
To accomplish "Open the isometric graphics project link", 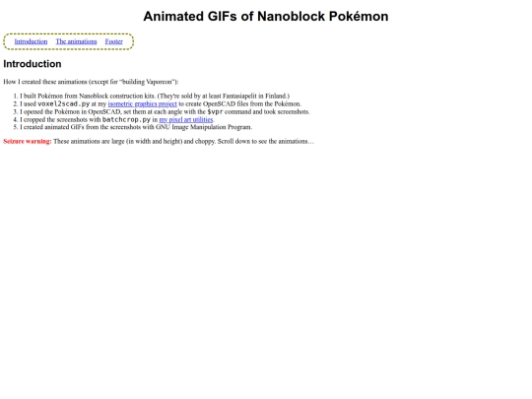I will (143, 103).
